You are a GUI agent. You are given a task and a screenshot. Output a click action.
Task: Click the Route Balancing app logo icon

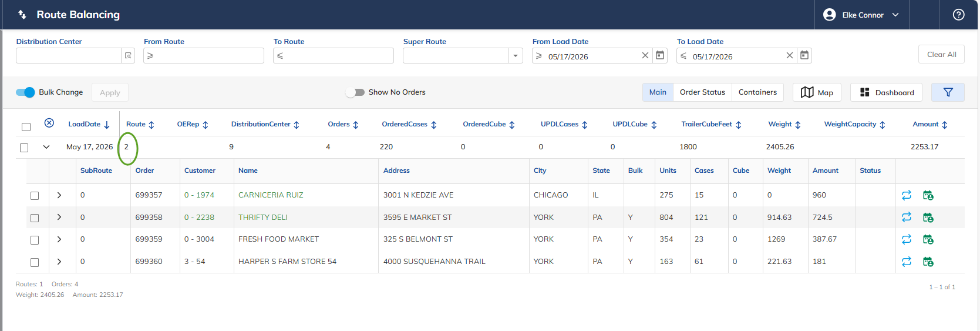(22, 15)
